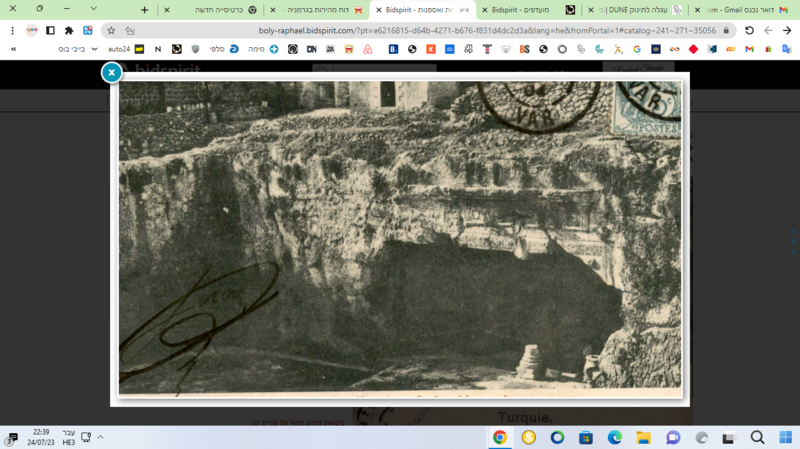The width and height of the screenshot is (800, 449).
Task: Click the address bar URL field
Action: tap(487, 31)
